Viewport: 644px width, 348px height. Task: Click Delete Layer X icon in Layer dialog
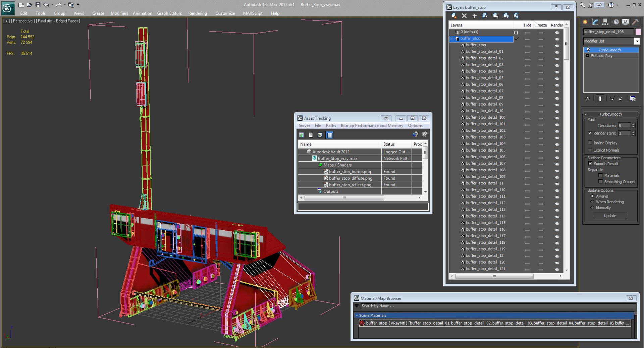pyautogui.click(x=464, y=16)
